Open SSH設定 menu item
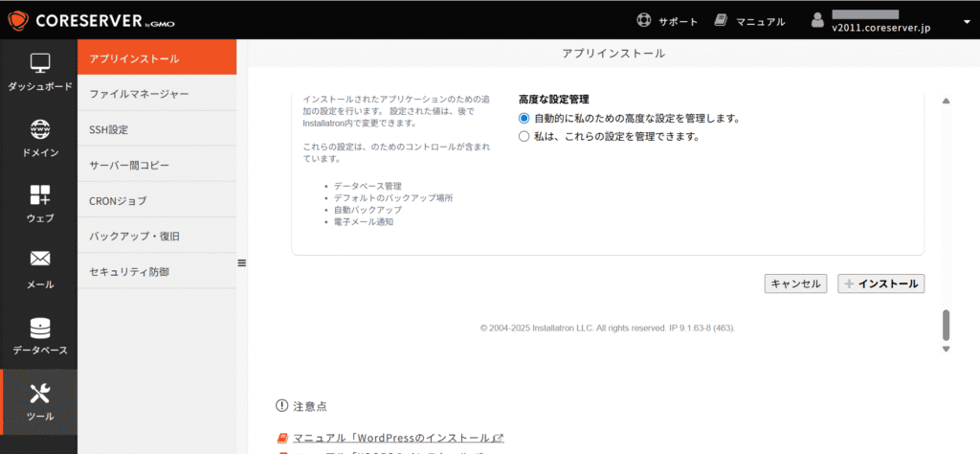The height and width of the screenshot is (454, 980). click(x=157, y=129)
